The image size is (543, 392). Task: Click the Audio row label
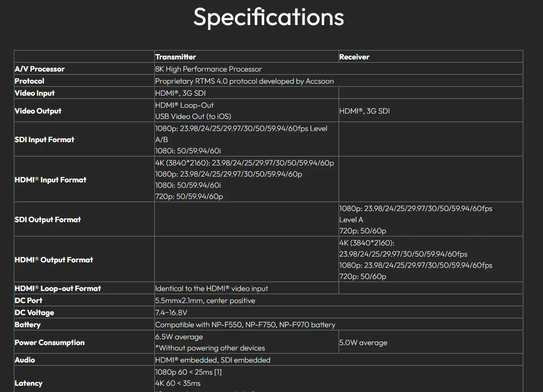click(25, 360)
